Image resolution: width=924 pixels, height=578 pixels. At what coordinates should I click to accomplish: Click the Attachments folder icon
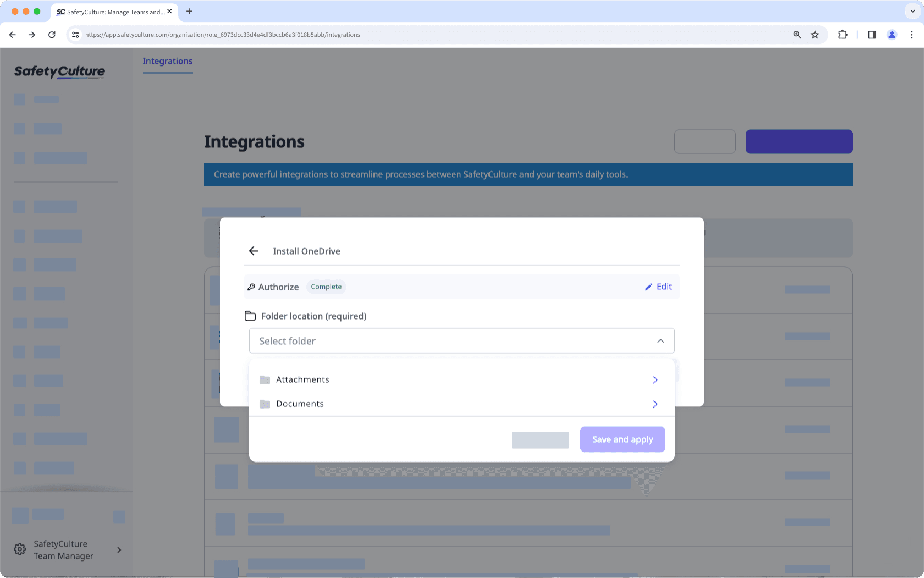(265, 379)
